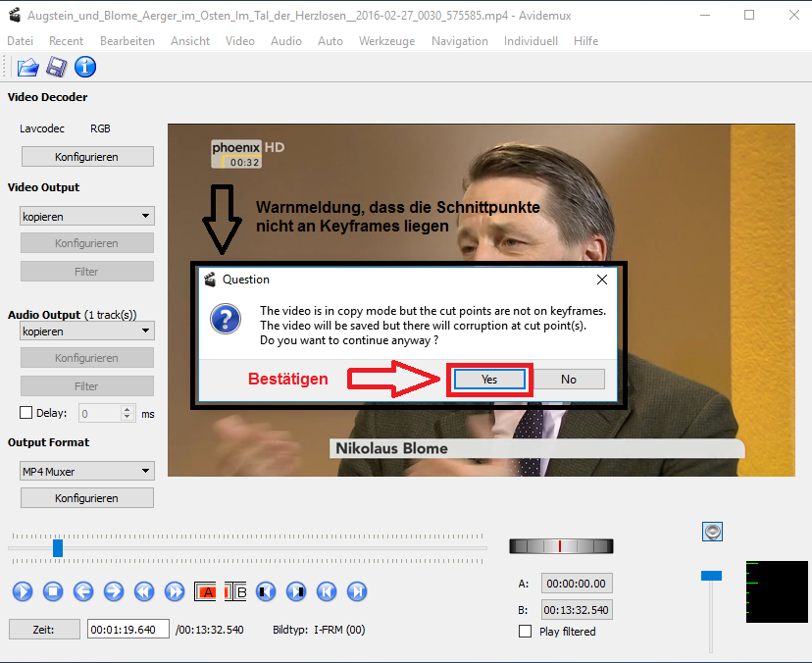
Task: Expand the Audio Output codec dropdown
Action: tap(87, 331)
